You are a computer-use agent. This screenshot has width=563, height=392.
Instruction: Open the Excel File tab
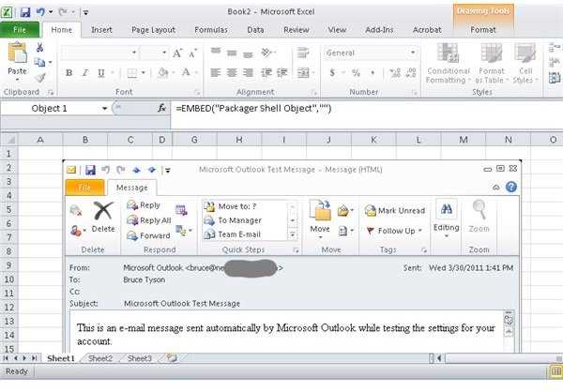click(x=20, y=30)
